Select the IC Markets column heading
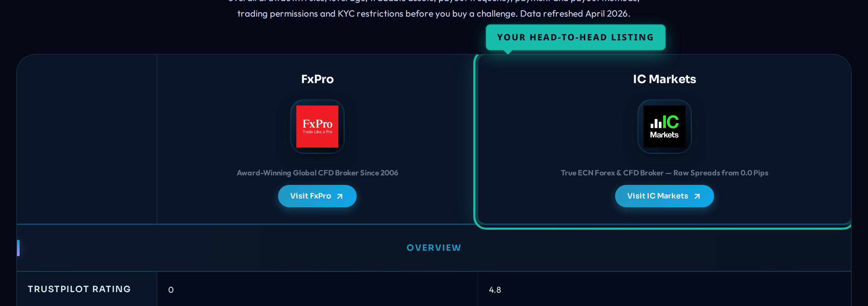The height and width of the screenshot is (306, 868). [x=664, y=79]
